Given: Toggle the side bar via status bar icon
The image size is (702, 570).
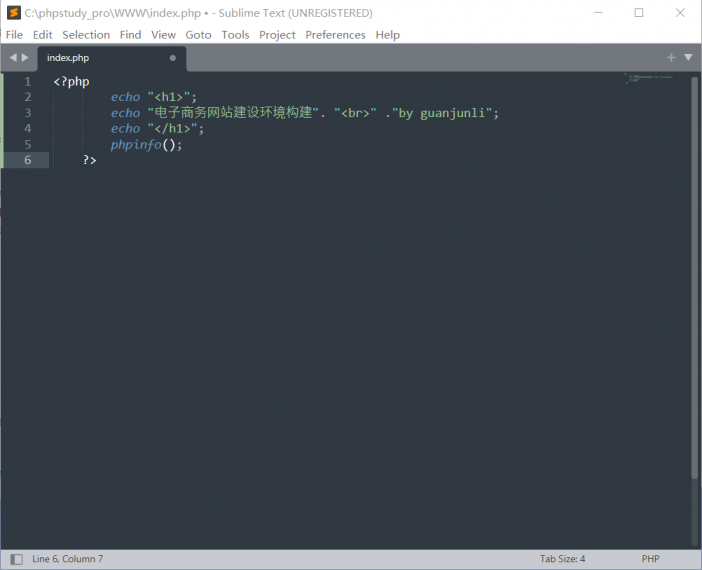Looking at the screenshot, I should coord(17,559).
